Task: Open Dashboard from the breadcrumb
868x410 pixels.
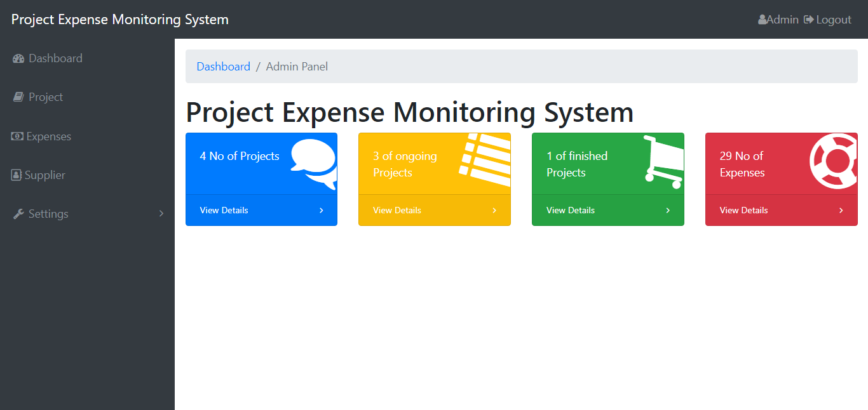Action: [223, 66]
